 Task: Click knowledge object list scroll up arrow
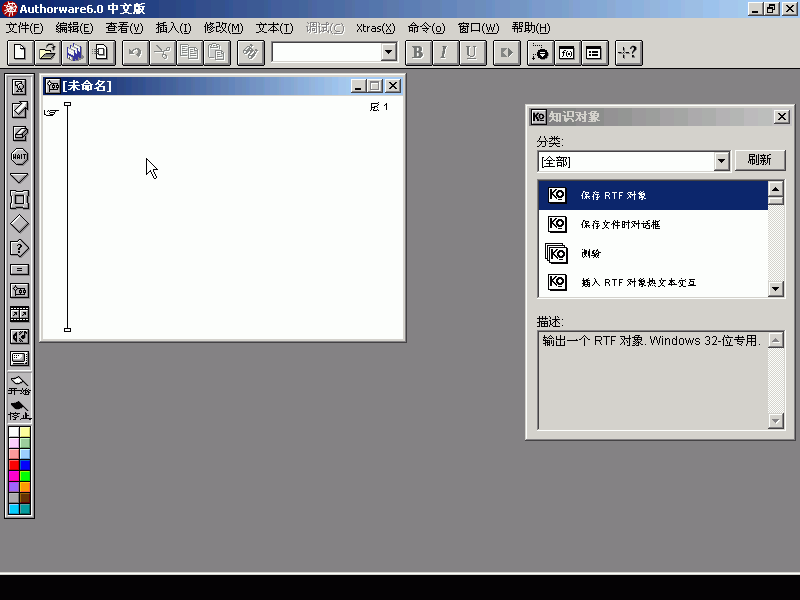[776, 189]
